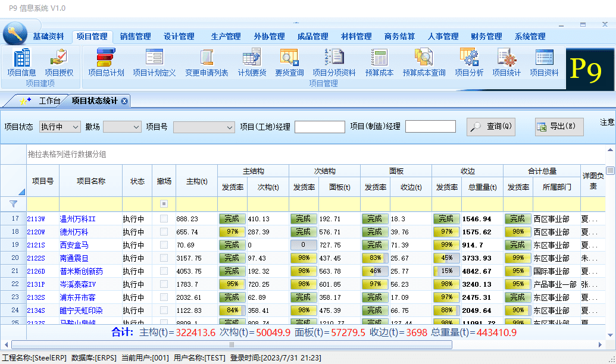
Task: Sort by 项目号 column header
Action: [43, 181]
